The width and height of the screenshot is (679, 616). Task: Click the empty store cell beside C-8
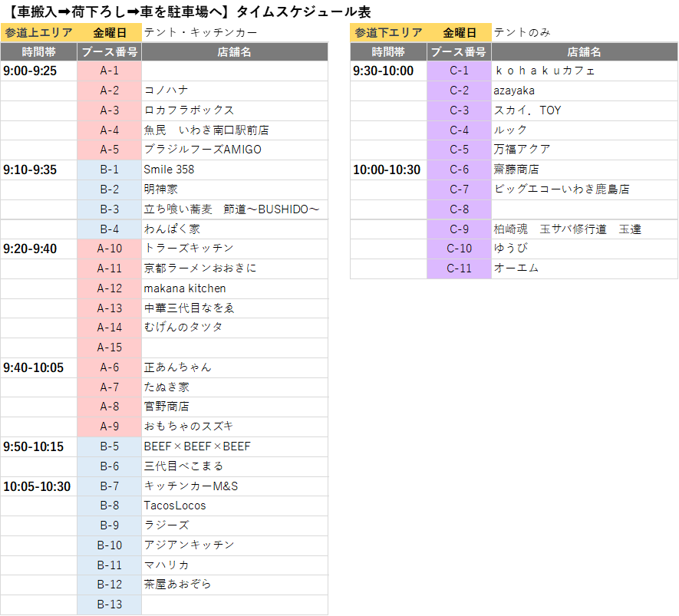584,209
